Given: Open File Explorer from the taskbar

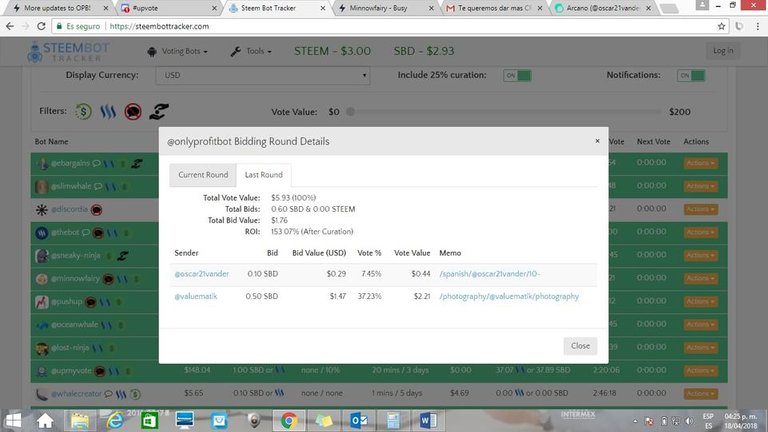Looking at the screenshot, I should click(79, 420).
